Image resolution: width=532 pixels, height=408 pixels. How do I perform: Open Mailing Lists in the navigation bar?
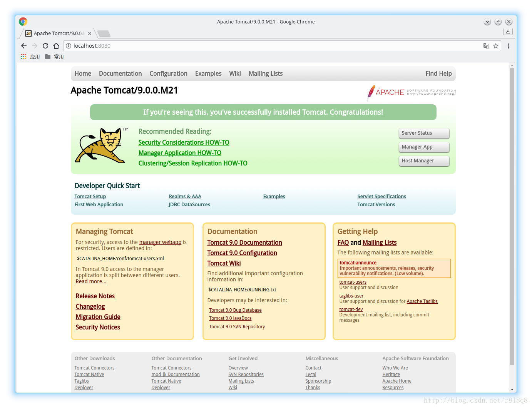click(266, 74)
